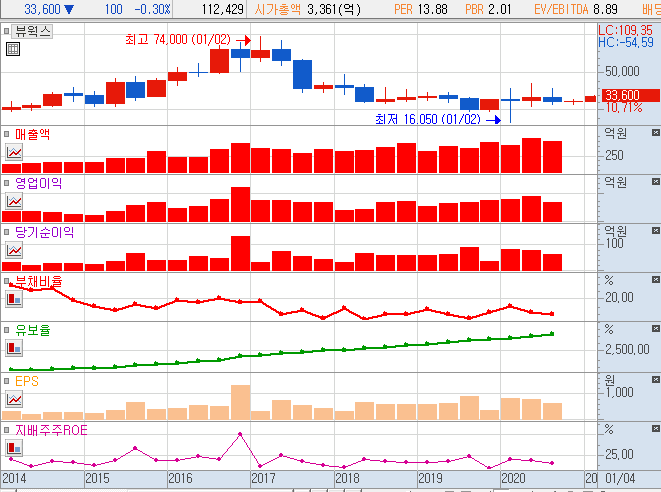The image size is (661, 492).
Task: Toggle the square marker beside 부채비율
Action: click(x=6, y=281)
